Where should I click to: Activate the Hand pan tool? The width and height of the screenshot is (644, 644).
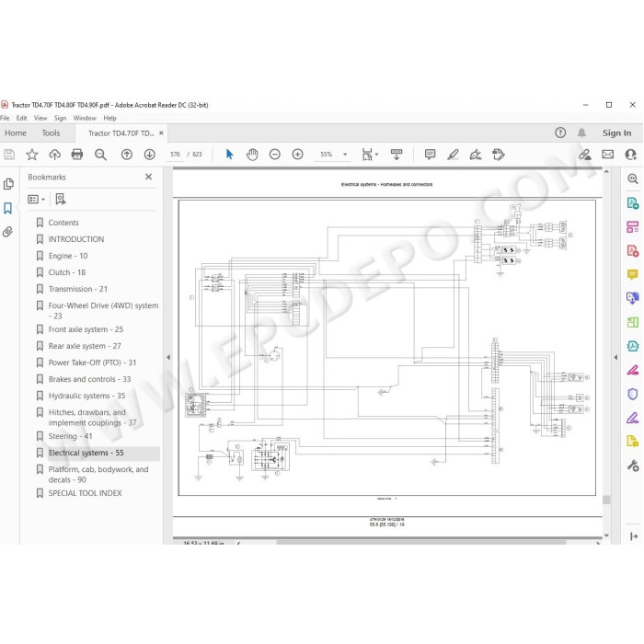252,155
